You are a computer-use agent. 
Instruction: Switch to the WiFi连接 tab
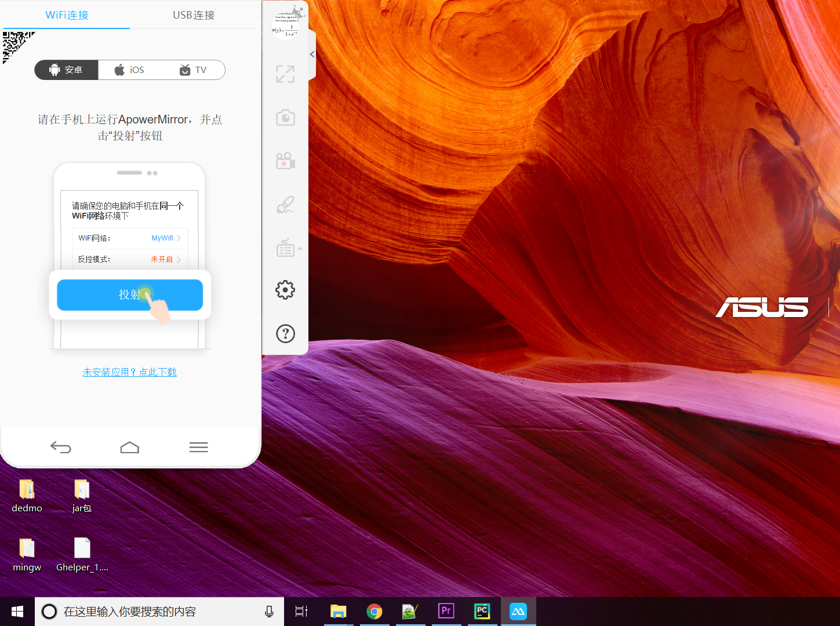point(67,15)
